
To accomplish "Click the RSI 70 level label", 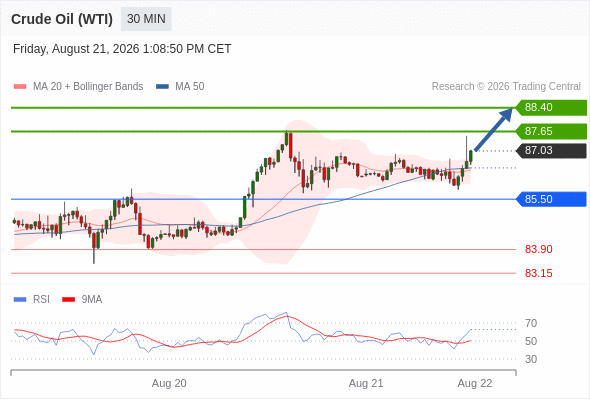I will click(531, 323).
